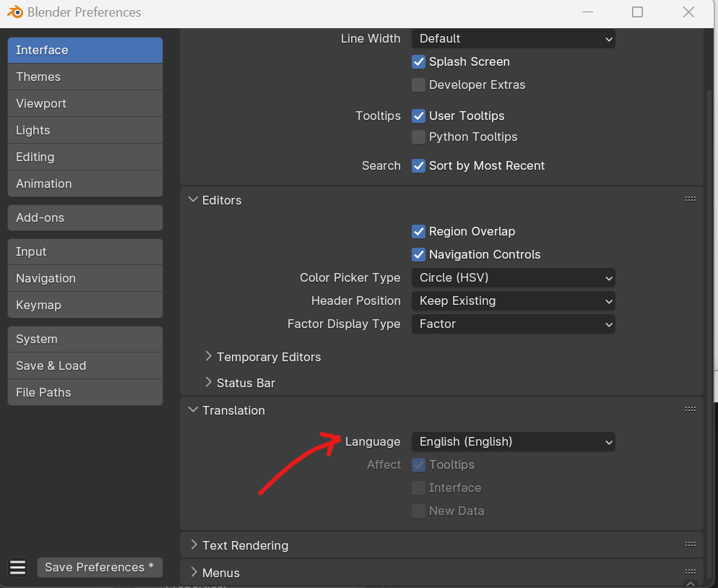Enable Affect Interface translation
The height and width of the screenshot is (588, 718).
418,488
